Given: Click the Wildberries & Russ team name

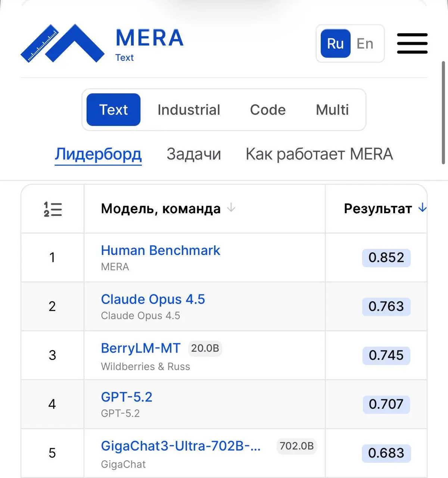Looking at the screenshot, I should pos(145,366).
